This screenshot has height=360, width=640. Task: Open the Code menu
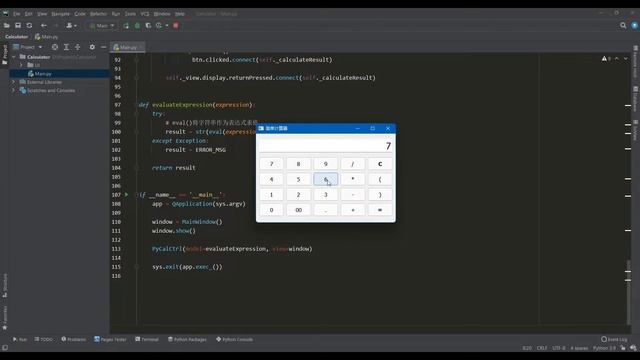click(80, 14)
